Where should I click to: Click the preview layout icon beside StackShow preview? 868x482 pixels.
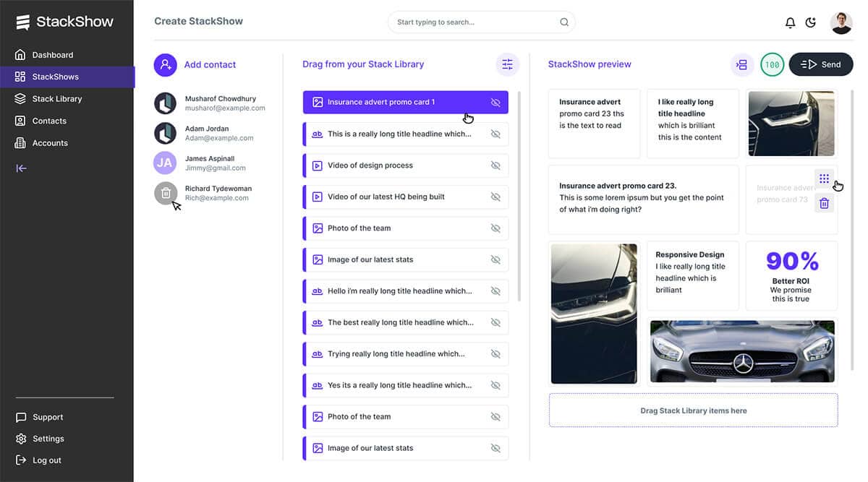click(x=742, y=64)
